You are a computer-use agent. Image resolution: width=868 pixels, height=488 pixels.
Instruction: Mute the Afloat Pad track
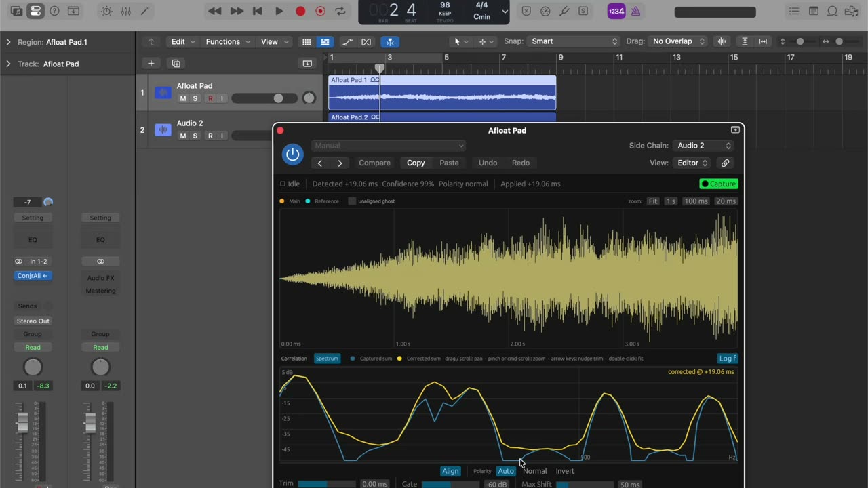[x=182, y=98]
